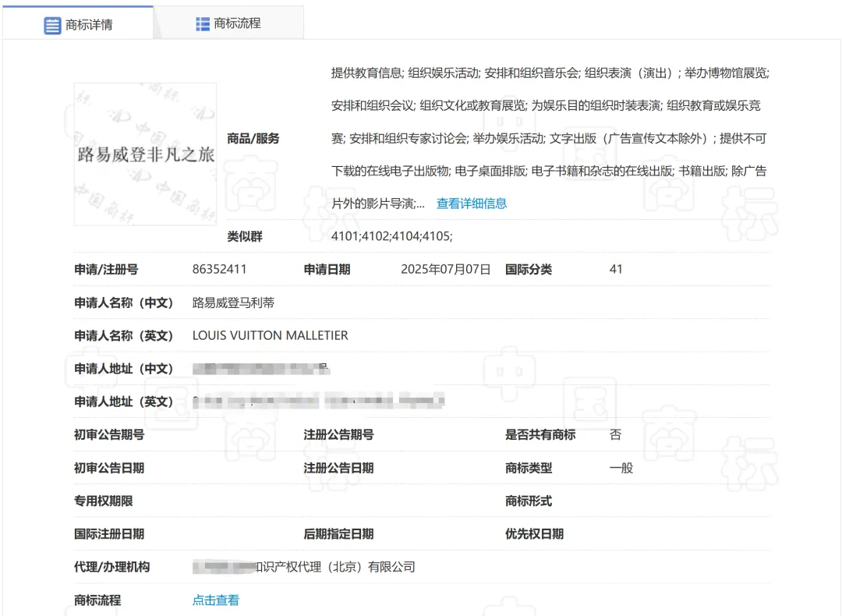Screen dimensions: 842x616
Task: Click the 申请/注册号 label
Action: pos(106,270)
